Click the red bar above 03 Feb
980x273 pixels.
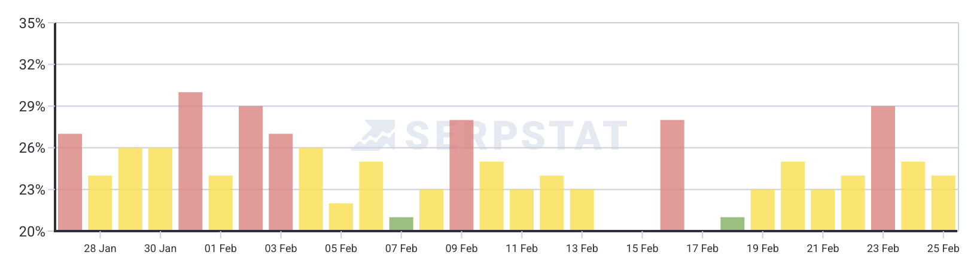tap(281, 183)
